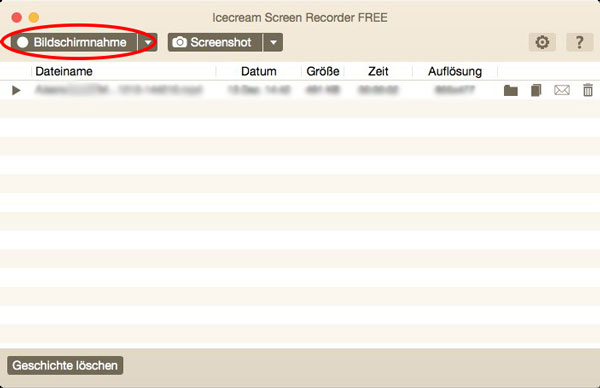
Task: Close the window with the red button
Action: (x=16, y=17)
